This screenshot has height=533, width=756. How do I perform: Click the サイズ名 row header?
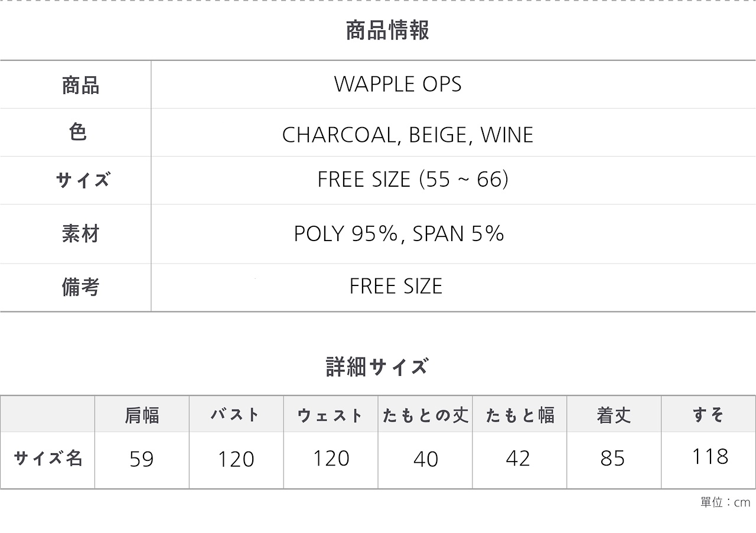point(48,458)
